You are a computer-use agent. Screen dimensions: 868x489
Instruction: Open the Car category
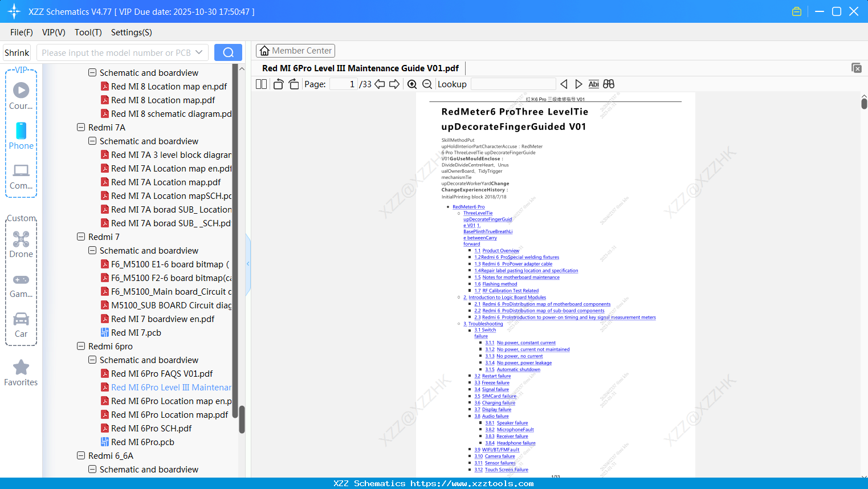pos(21,325)
